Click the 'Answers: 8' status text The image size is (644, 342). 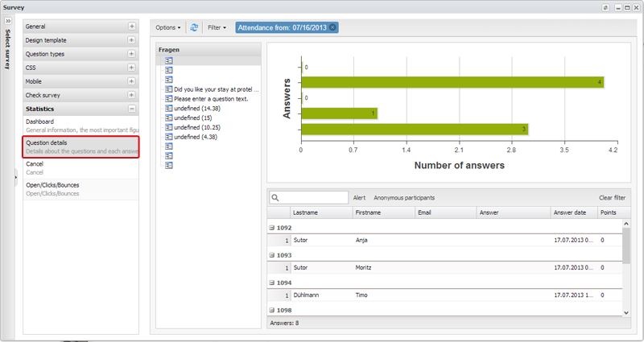coord(284,323)
